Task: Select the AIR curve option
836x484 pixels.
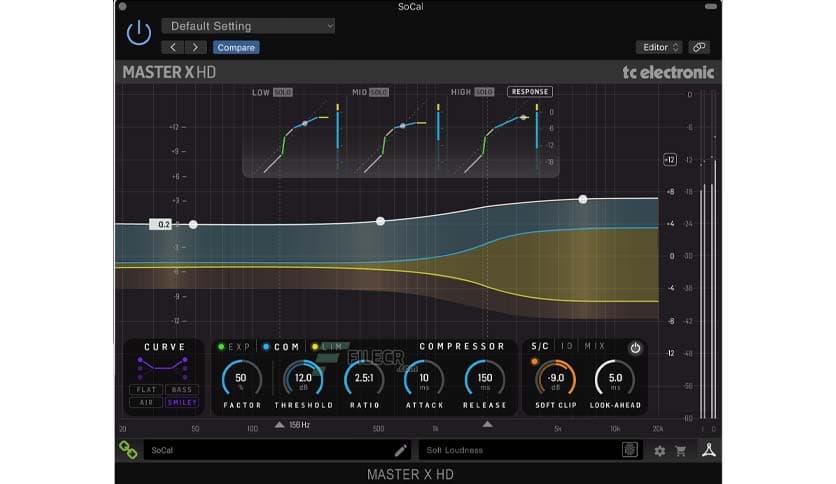Action: point(146,402)
